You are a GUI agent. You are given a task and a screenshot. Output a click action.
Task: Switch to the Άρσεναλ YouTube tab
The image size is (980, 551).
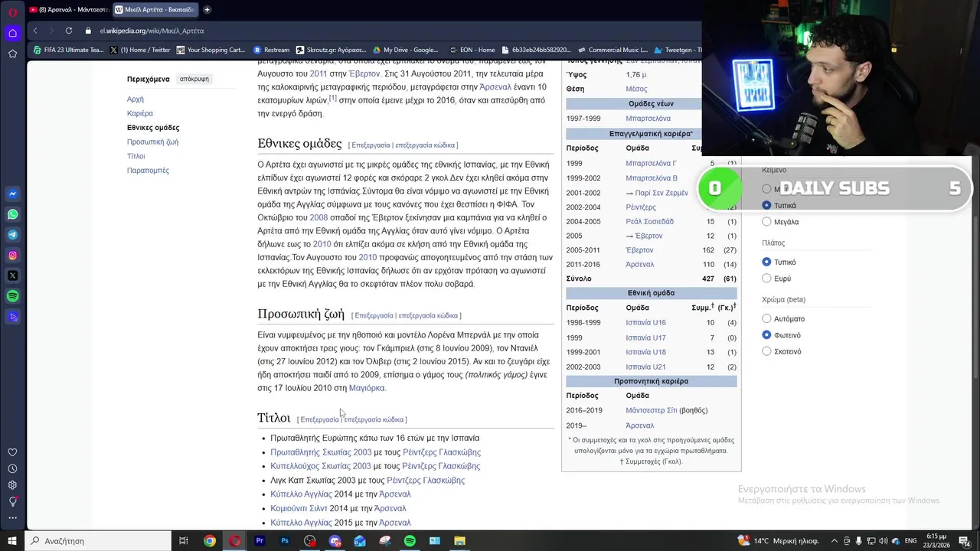68,10
